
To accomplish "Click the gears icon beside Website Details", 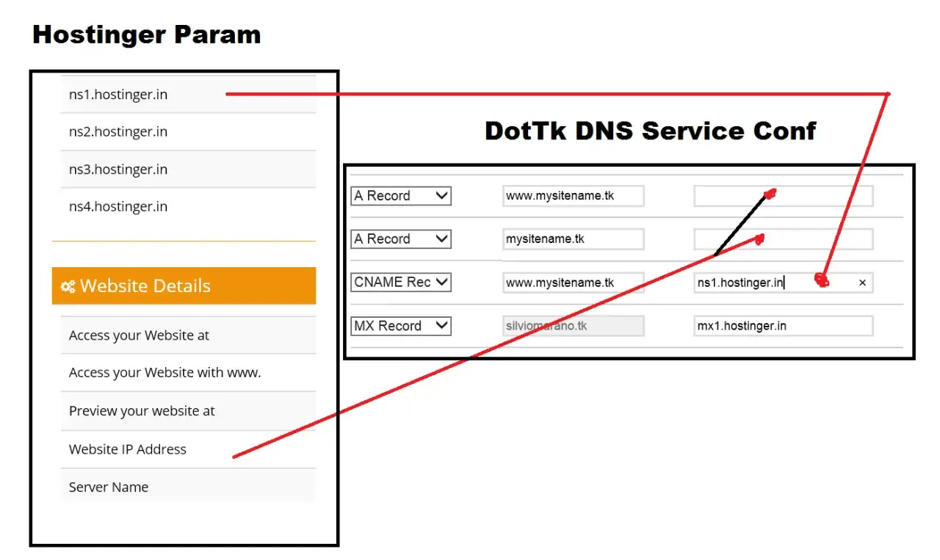I will [x=68, y=287].
